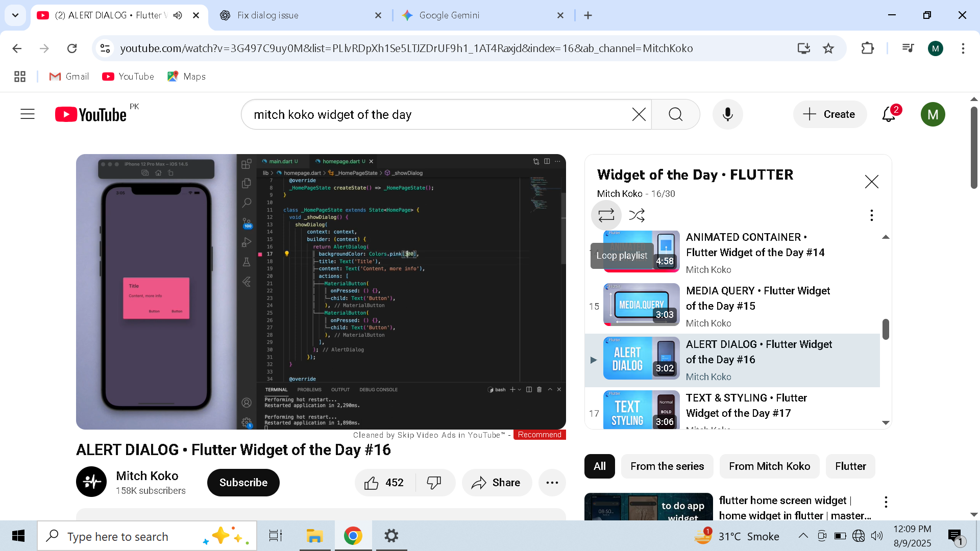
Task: Click the YouTube search magnifier button
Action: pyautogui.click(x=676, y=114)
